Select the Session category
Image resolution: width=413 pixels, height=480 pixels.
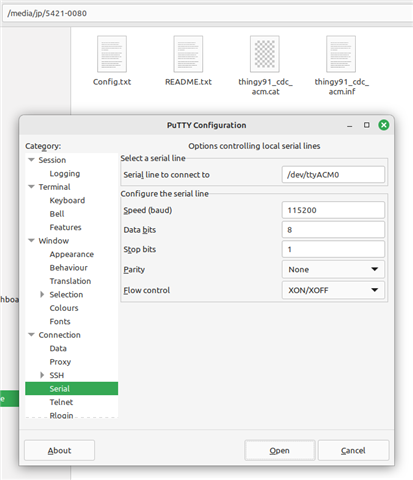coord(52,160)
